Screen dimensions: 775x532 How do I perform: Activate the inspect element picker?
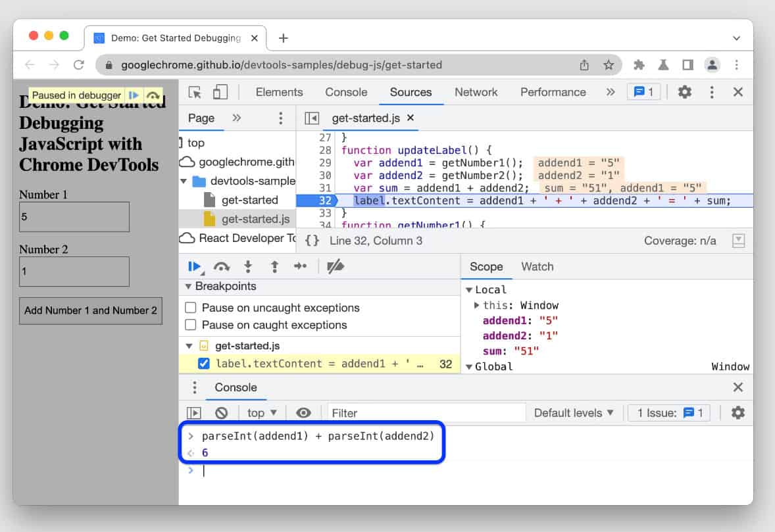click(195, 92)
